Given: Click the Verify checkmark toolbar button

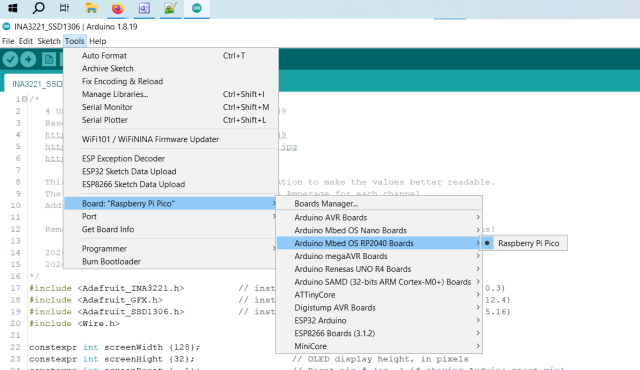Looking at the screenshot, I should click(x=11, y=60).
